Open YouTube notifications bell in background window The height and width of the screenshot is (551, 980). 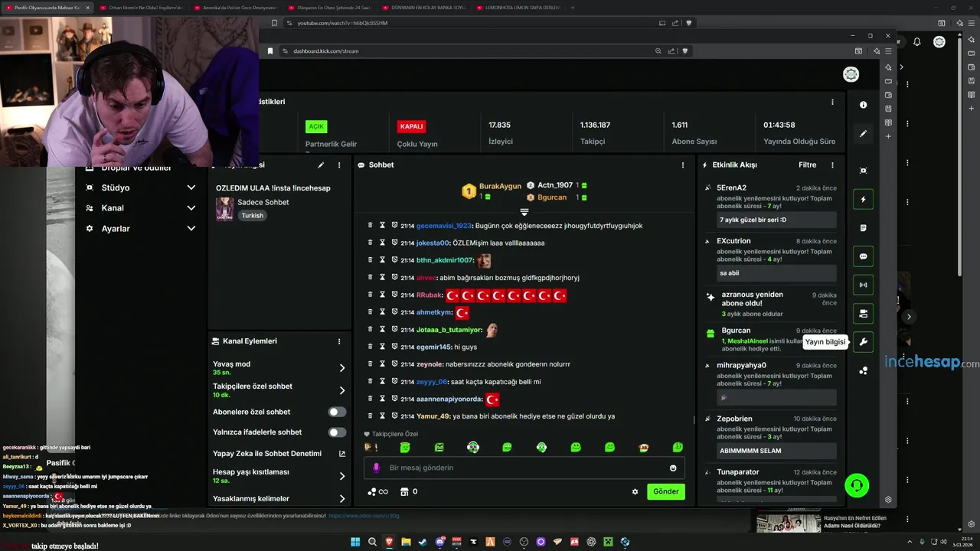click(x=917, y=42)
